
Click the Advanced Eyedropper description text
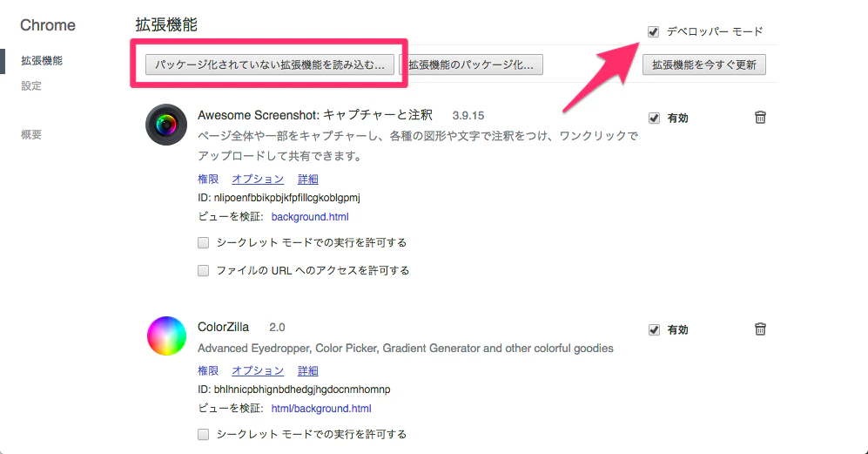pos(406,349)
